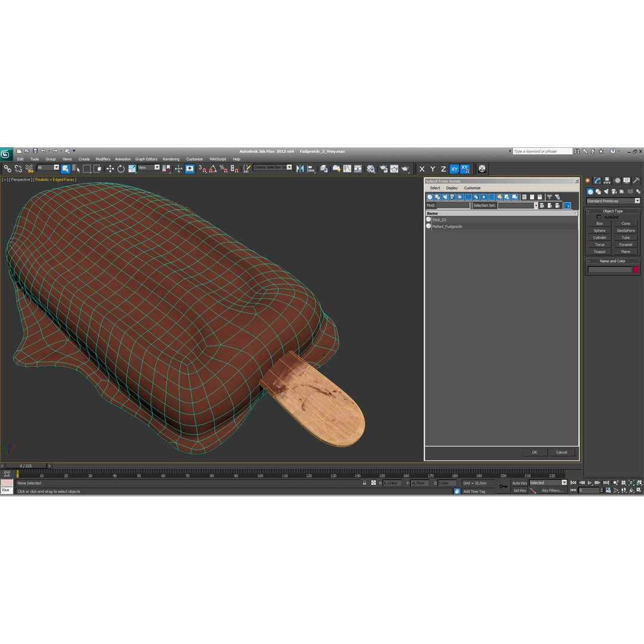The width and height of the screenshot is (644, 644).
Task: Click the Lights category icon
Action: point(606,191)
